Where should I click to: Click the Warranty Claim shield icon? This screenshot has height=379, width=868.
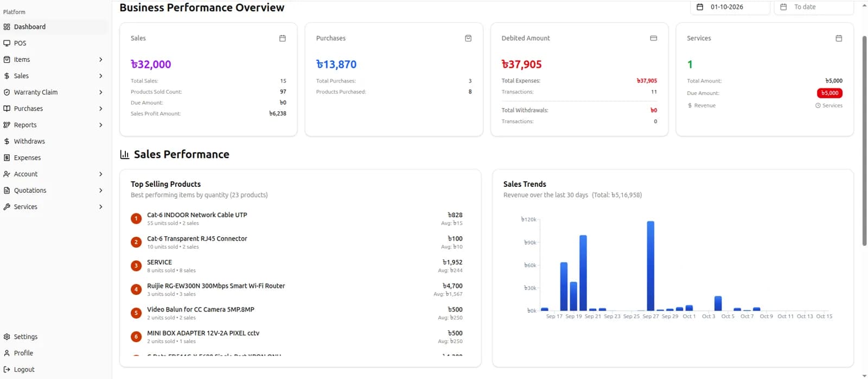click(7, 92)
